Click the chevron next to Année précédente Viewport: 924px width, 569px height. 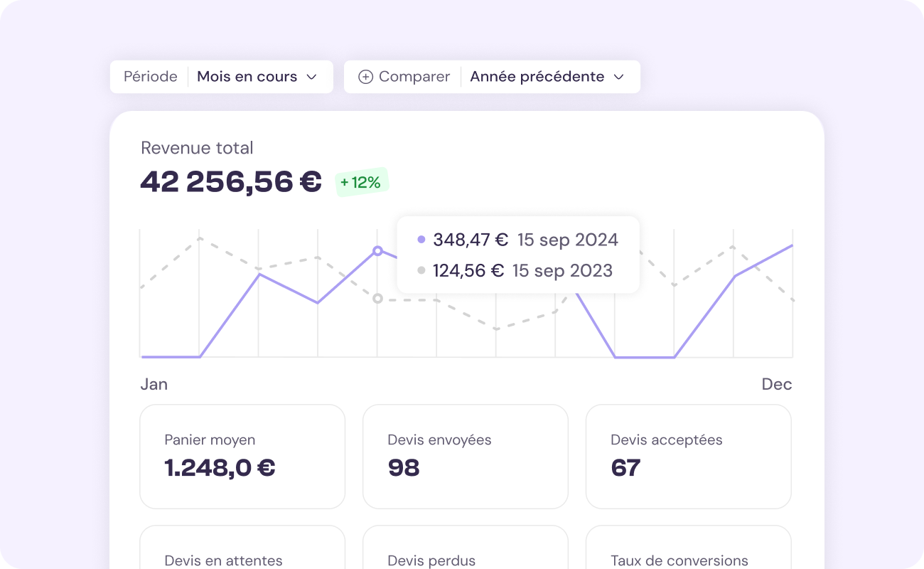tap(618, 76)
